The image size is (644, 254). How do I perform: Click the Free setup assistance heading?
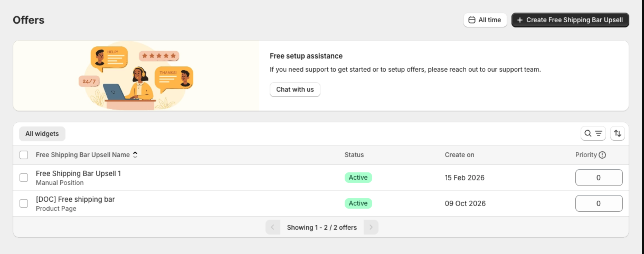(x=306, y=56)
